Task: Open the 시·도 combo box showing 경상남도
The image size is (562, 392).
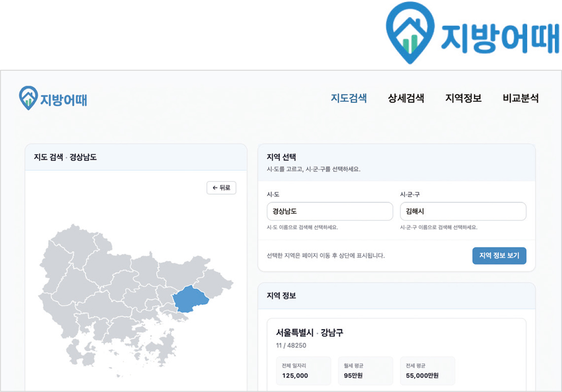Action: (x=329, y=212)
